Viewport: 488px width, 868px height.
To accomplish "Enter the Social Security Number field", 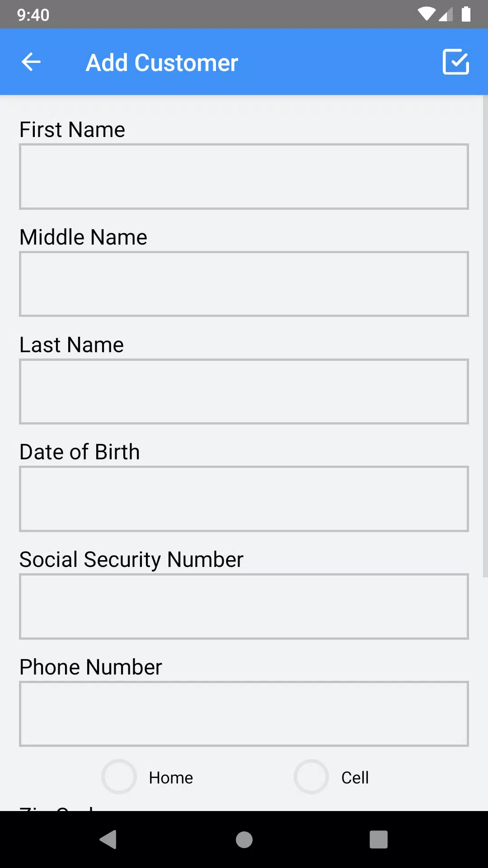I will [244, 606].
